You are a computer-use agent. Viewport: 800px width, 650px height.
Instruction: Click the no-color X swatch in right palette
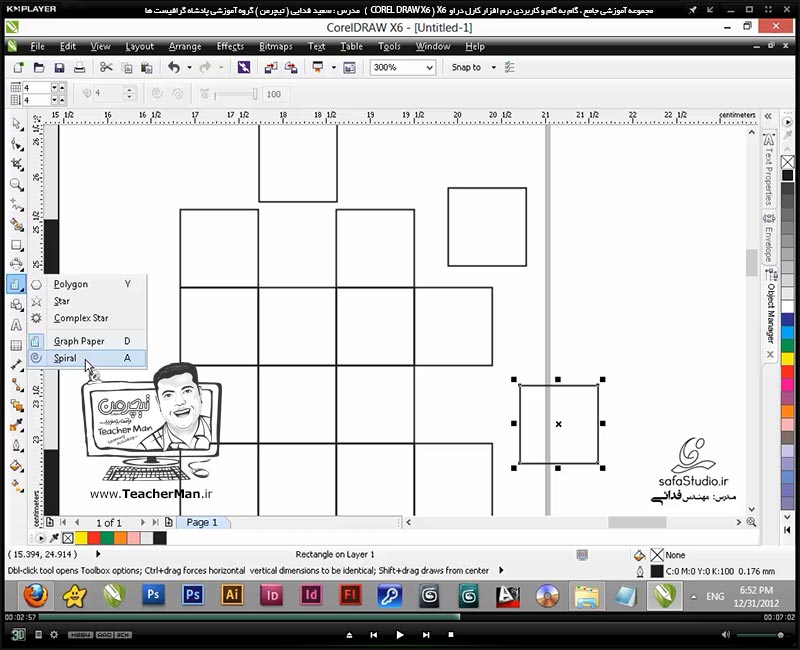(x=788, y=162)
